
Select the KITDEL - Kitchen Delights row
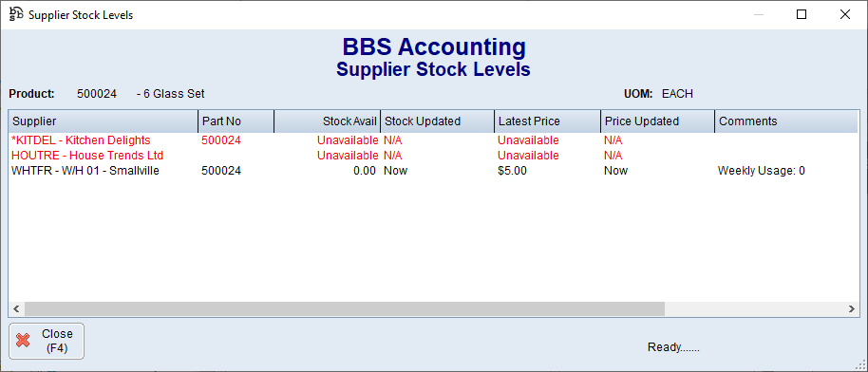433,140
